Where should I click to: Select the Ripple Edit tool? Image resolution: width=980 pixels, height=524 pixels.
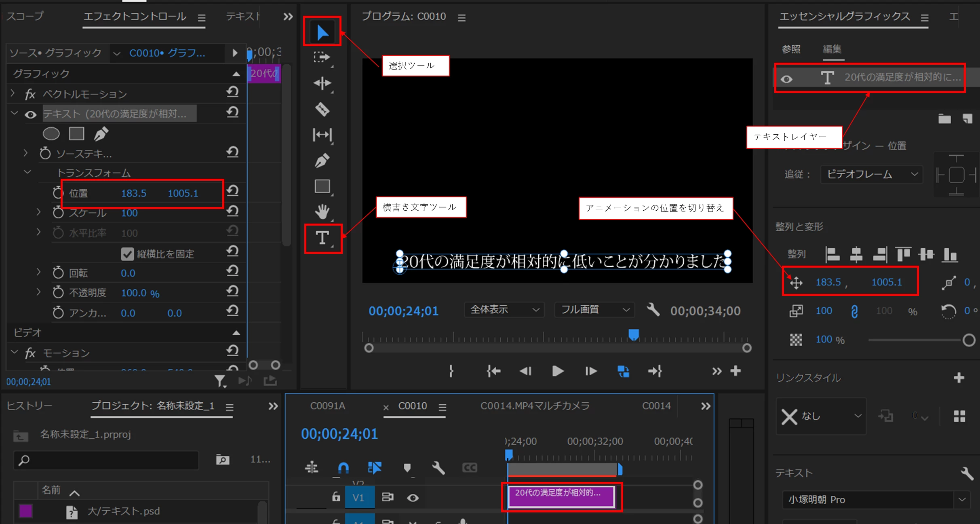pyautogui.click(x=322, y=83)
